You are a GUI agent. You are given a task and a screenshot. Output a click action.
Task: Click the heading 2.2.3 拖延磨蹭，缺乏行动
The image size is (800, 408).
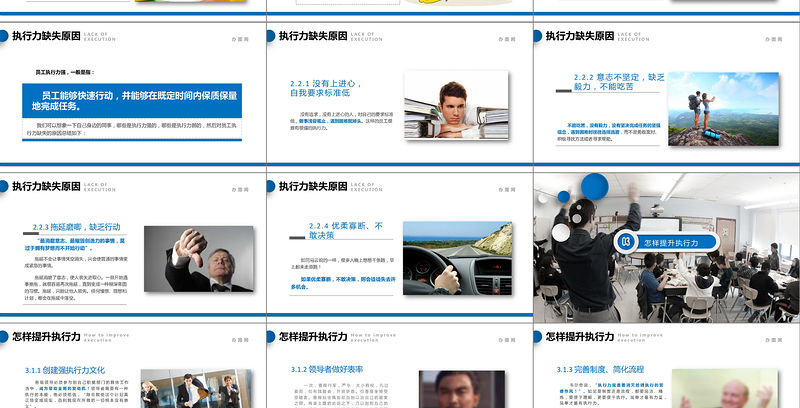coord(72,227)
